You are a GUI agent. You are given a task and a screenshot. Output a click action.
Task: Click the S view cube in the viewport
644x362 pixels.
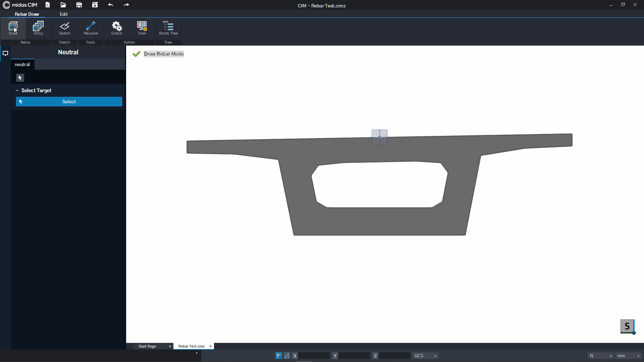pyautogui.click(x=627, y=326)
